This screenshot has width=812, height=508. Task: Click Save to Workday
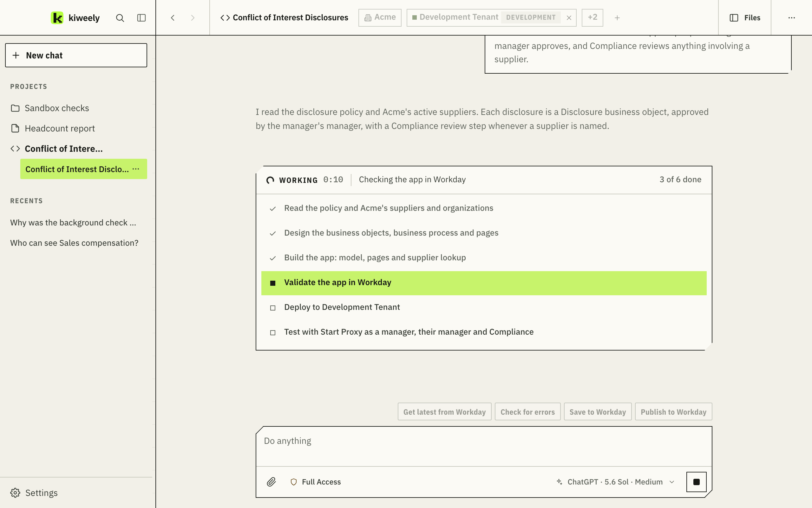tap(598, 411)
